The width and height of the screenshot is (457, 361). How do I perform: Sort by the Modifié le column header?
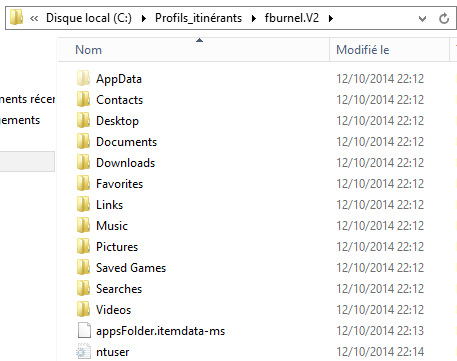coord(389,50)
